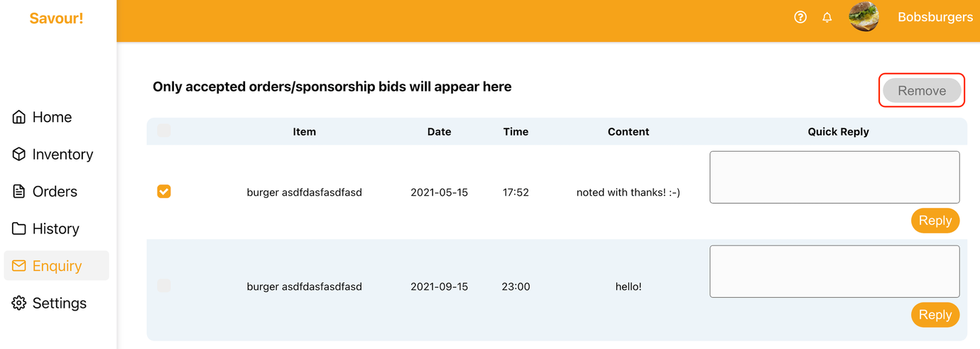This screenshot has width=980, height=349.
Task: Uncheck the 2021-05-15 enquiry checkbox
Action: click(x=164, y=192)
